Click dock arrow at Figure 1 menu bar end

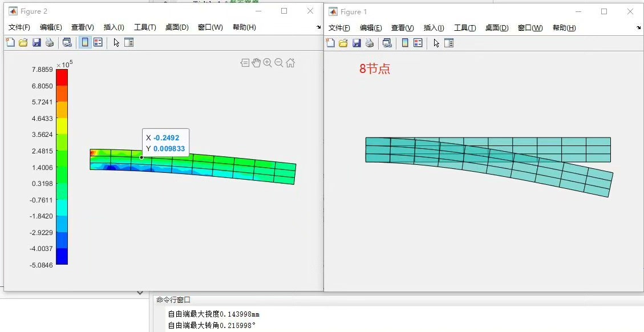[x=639, y=27]
